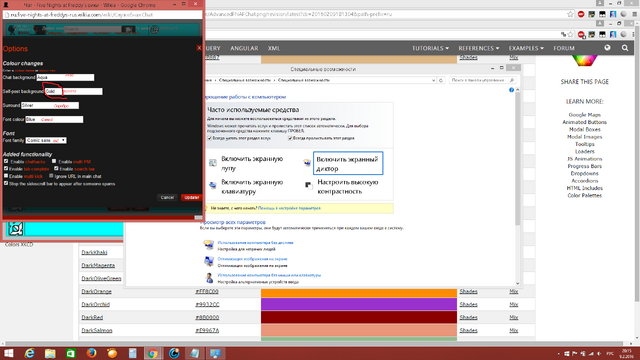Screen dimensions: 640x360
Task: Open the green Store icon on the taskbar
Action: pyautogui.click(x=71, y=353)
